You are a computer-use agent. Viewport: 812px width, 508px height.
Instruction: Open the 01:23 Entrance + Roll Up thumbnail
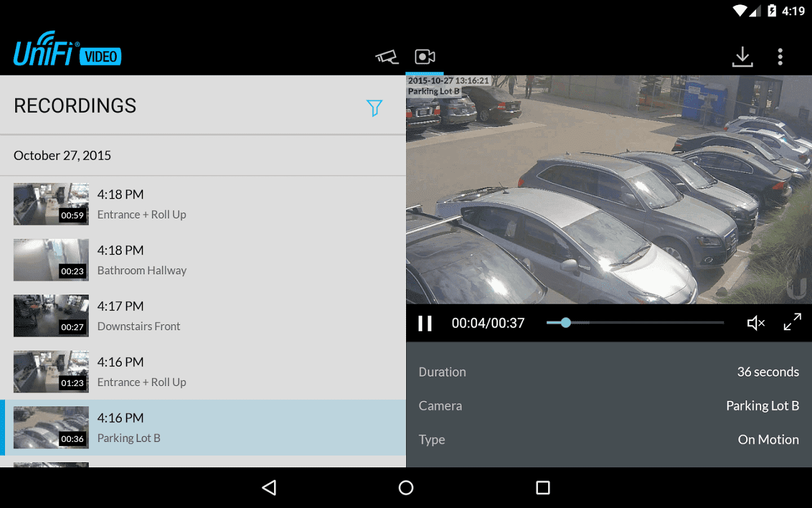tap(51, 371)
